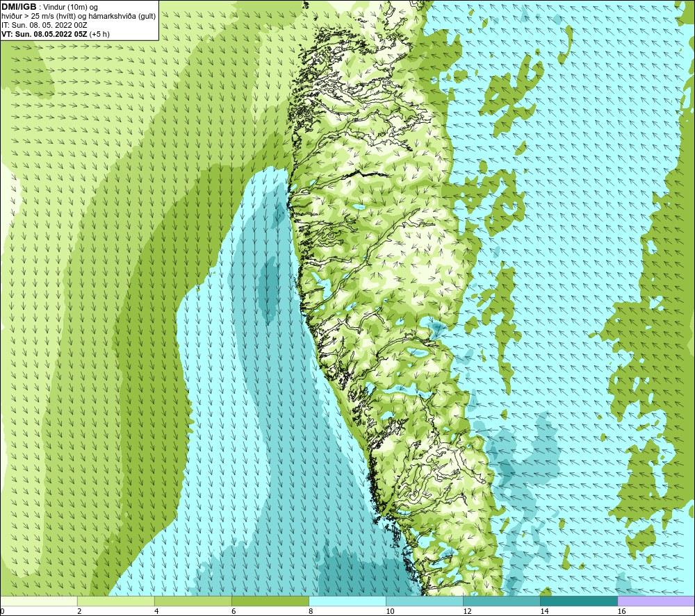
Task: Click the scale label '16'
Action: [x=621, y=611]
